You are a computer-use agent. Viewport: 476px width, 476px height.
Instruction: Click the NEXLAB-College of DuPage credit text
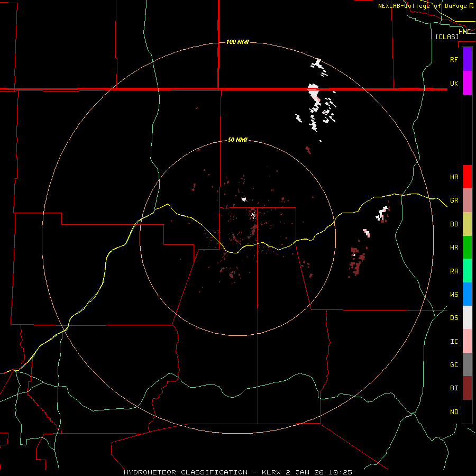(423, 6)
